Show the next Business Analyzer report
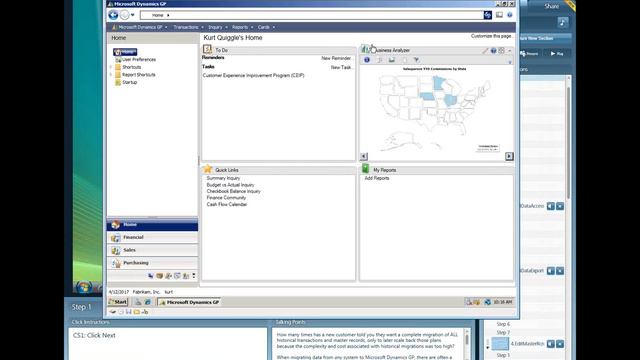640x360 pixels. 509,156
